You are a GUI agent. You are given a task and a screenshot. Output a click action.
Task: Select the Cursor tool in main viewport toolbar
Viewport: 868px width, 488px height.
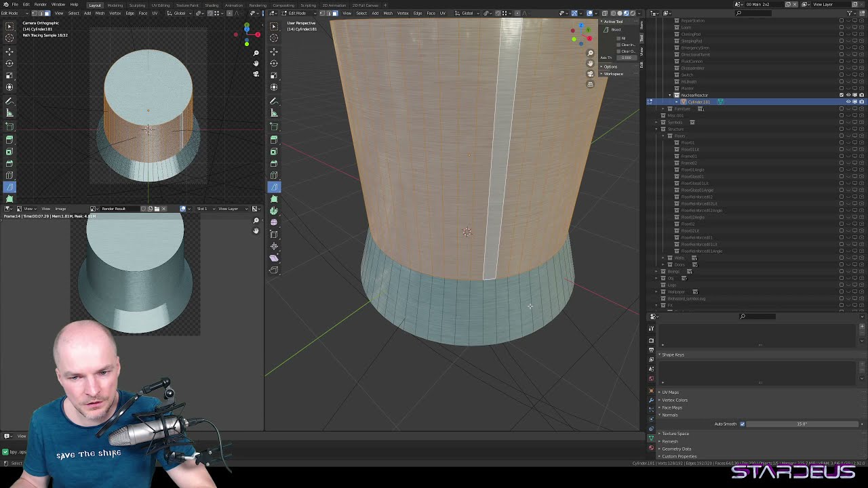pos(274,39)
